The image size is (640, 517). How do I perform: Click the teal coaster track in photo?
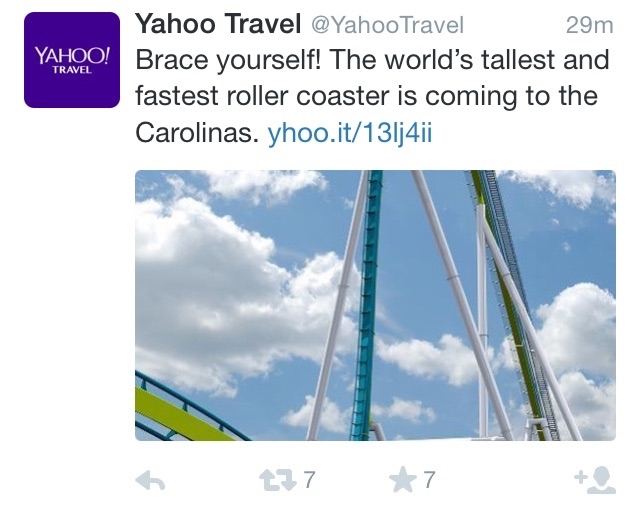pyautogui.click(x=367, y=305)
